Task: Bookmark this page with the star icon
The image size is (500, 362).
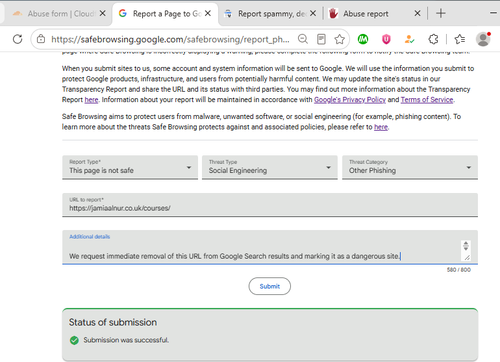Action: [339, 39]
